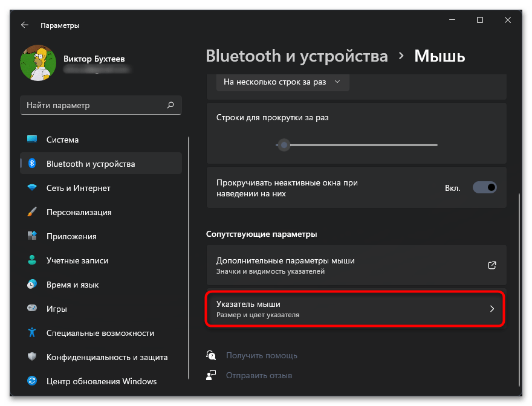532x406 pixels.
Task: Click the 'Отправить отзыв' link
Action: [x=259, y=375]
